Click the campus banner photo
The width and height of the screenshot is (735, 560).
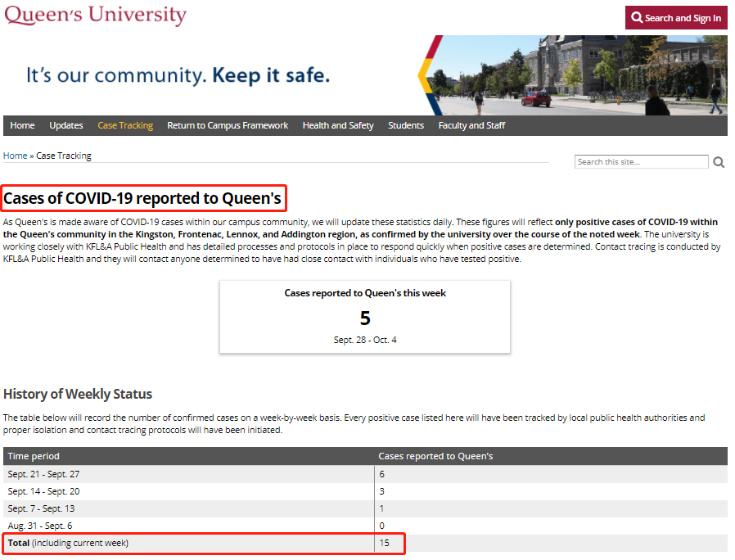pyautogui.click(x=575, y=75)
